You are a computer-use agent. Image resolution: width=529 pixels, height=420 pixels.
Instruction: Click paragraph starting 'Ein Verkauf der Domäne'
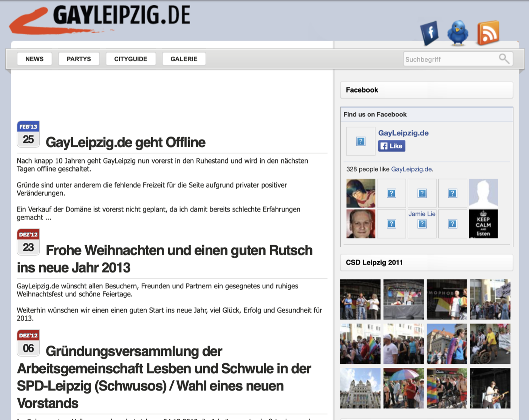tap(159, 213)
